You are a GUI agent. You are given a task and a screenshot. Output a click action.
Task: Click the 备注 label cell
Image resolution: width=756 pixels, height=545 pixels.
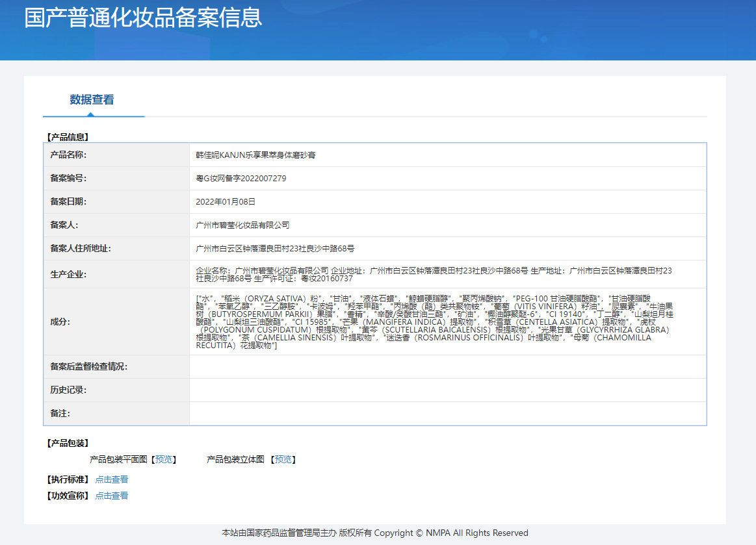[x=116, y=413]
